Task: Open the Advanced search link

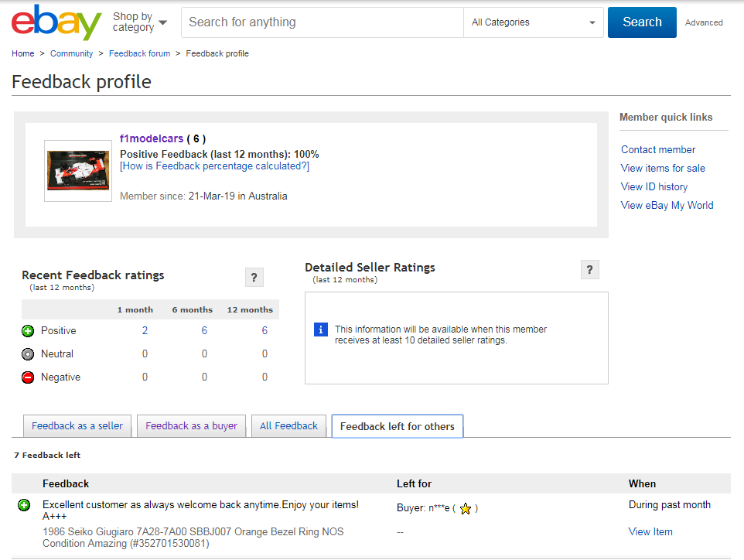Action: click(x=704, y=22)
